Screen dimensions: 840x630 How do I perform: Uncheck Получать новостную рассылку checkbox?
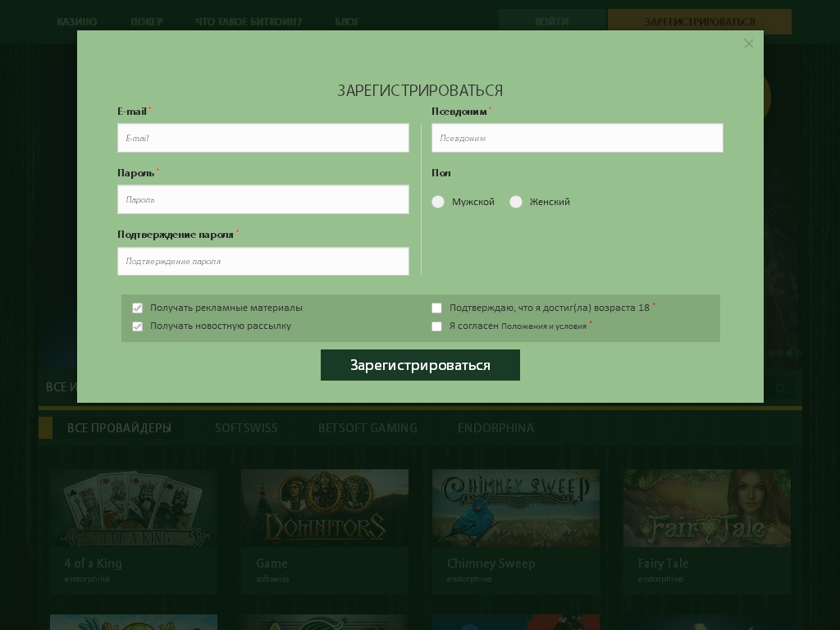tap(138, 326)
